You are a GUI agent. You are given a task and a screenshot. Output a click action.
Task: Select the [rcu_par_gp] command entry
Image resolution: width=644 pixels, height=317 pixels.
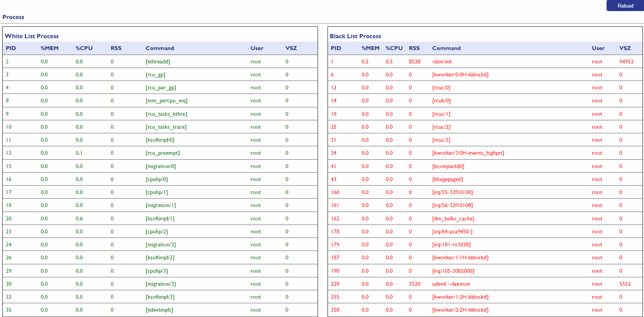(x=161, y=88)
